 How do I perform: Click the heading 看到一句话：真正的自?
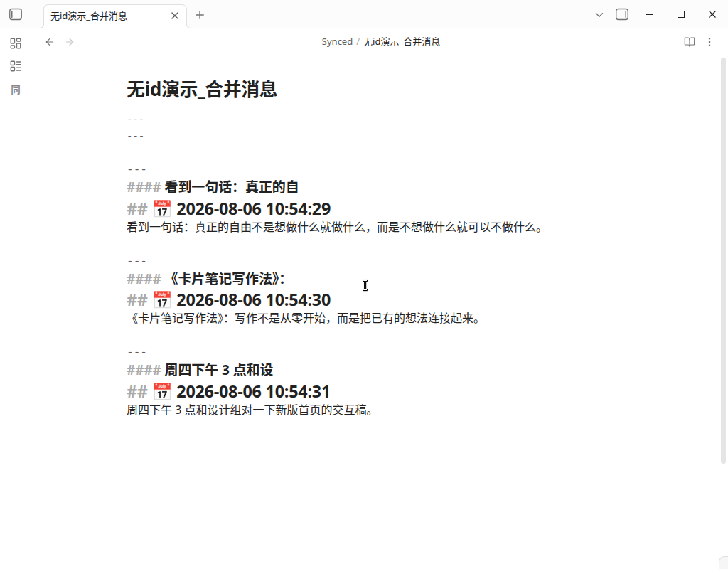tap(231, 187)
